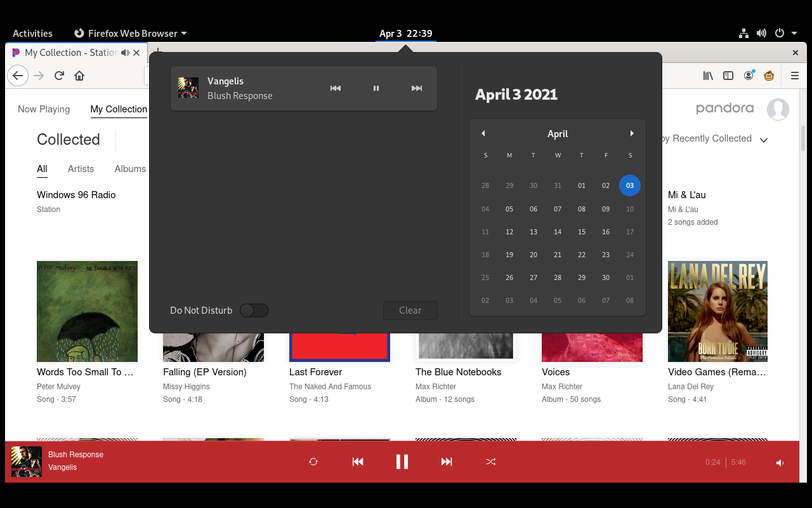Open the Firefox account icon
Screen dimensions: 812x508
(x=749, y=76)
